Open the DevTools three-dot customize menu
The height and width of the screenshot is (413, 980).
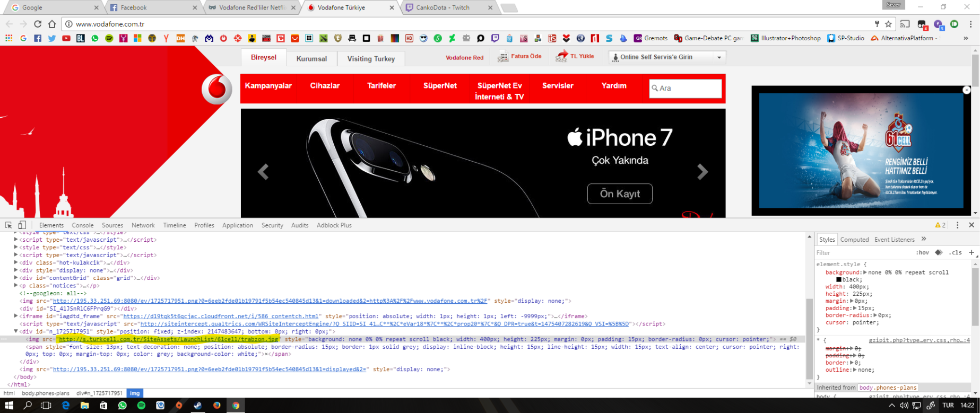click(x=957, y=225)
